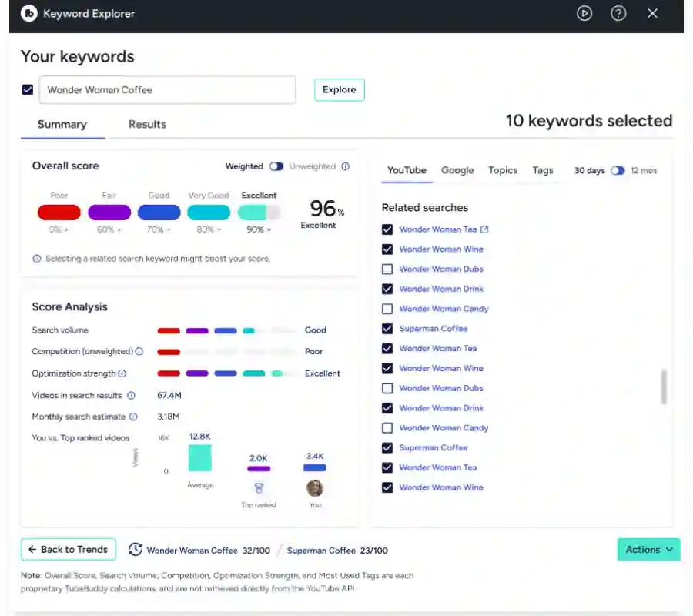Expand the Very Good 80% score range chevron

219,229
